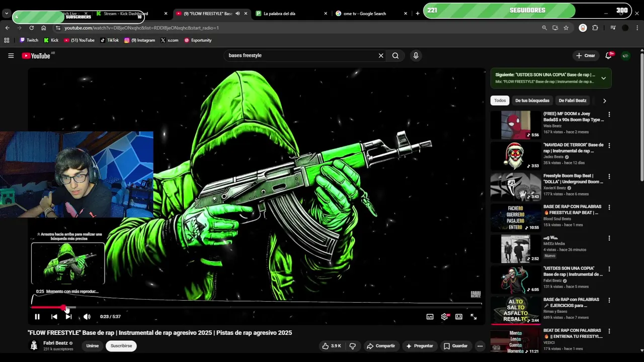Open MF DOOM x Joey Bada$$ thumbnail
644x362 pixels.
(x=515, y=125)
